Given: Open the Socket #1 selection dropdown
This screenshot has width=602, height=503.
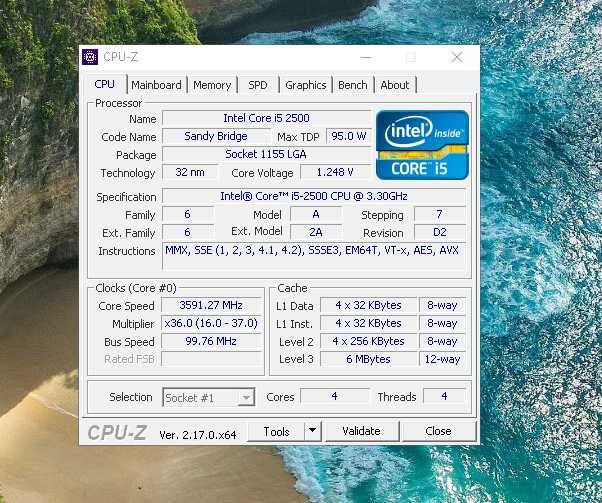Looking at the screenshot, I should click(208, 397).
